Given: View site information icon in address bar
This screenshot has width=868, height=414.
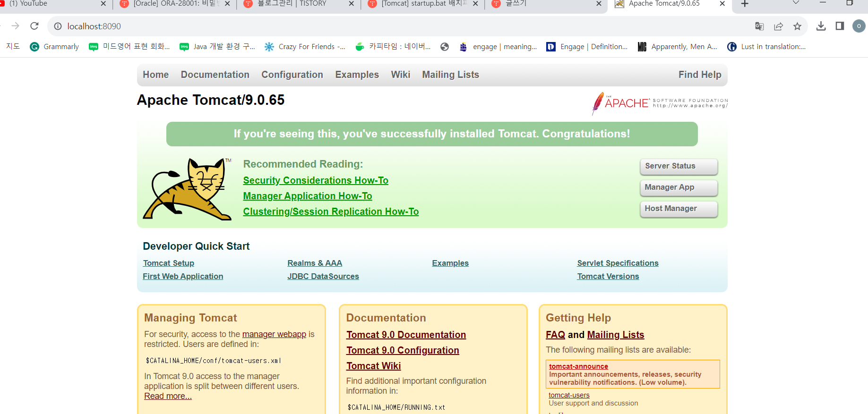Looking at the screenshot, I should 58,26.
